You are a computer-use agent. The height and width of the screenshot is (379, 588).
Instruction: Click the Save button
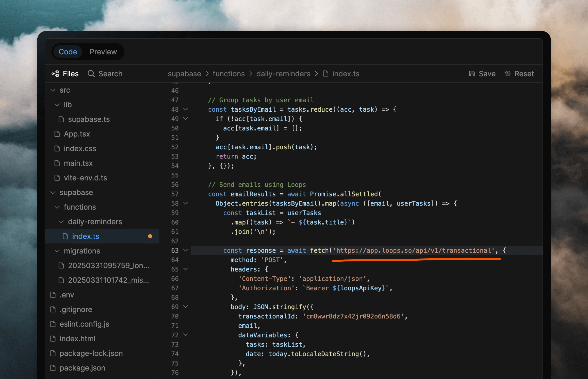(482, 74)
